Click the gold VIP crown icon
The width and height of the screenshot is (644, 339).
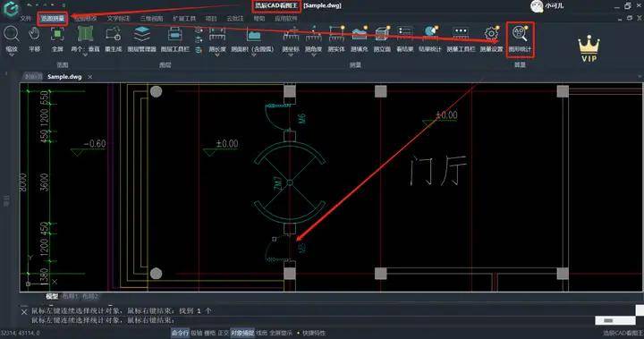[589, 48]
